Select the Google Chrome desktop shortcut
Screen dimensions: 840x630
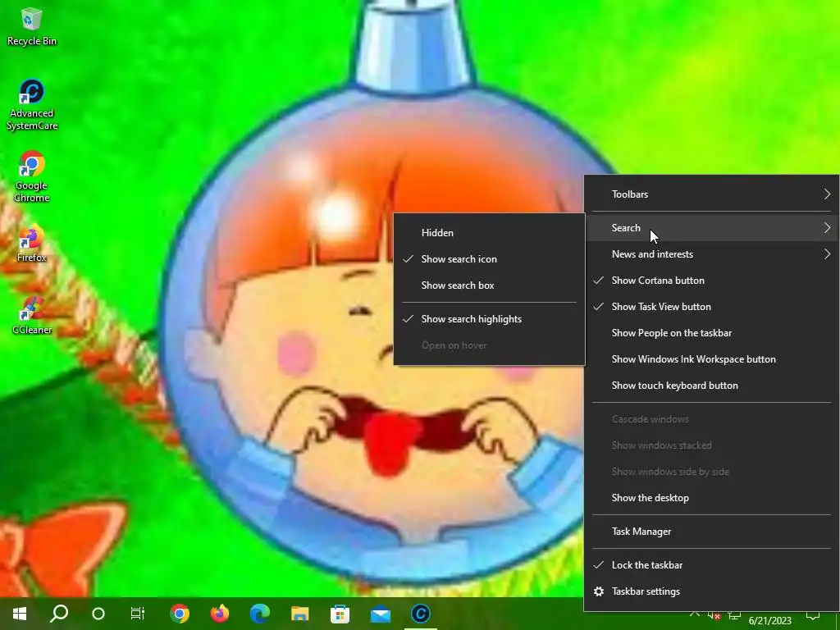coord(32,177)
